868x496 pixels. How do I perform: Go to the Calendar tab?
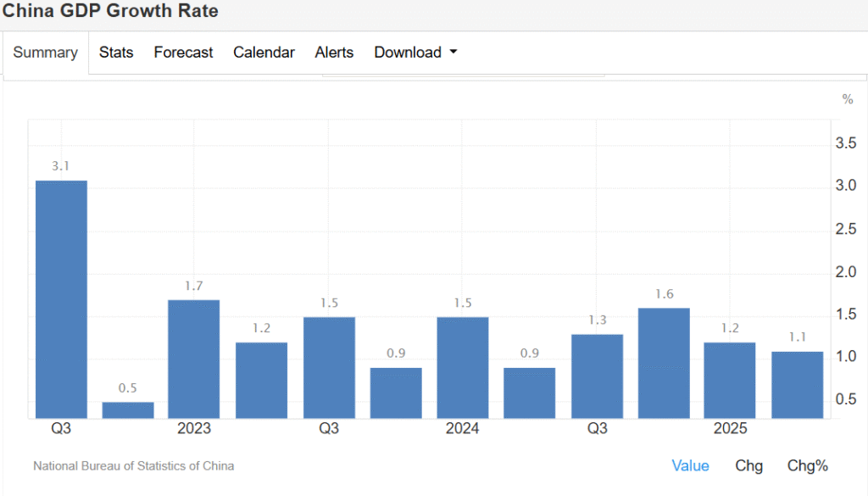264,53
